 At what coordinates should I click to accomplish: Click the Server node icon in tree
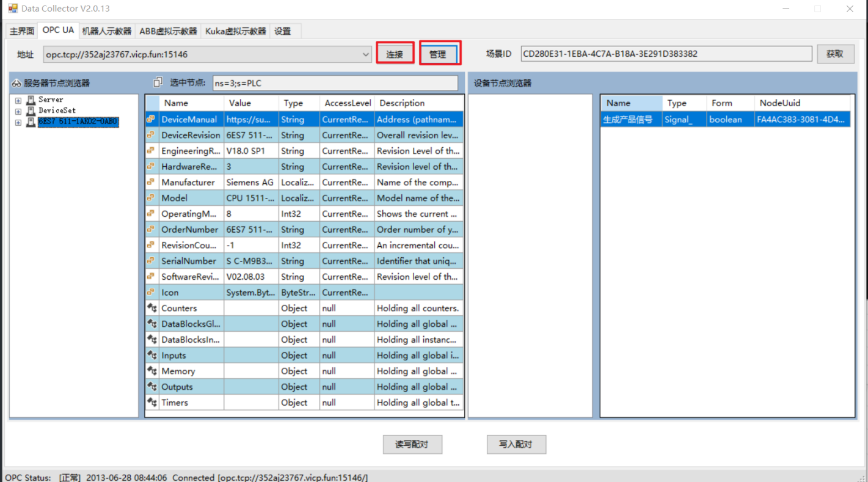click(x=31, y=100)
